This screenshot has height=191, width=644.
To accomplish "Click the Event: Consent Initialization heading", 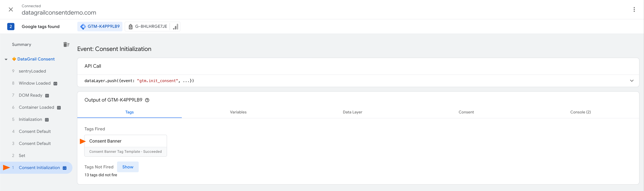I will 114,49.
